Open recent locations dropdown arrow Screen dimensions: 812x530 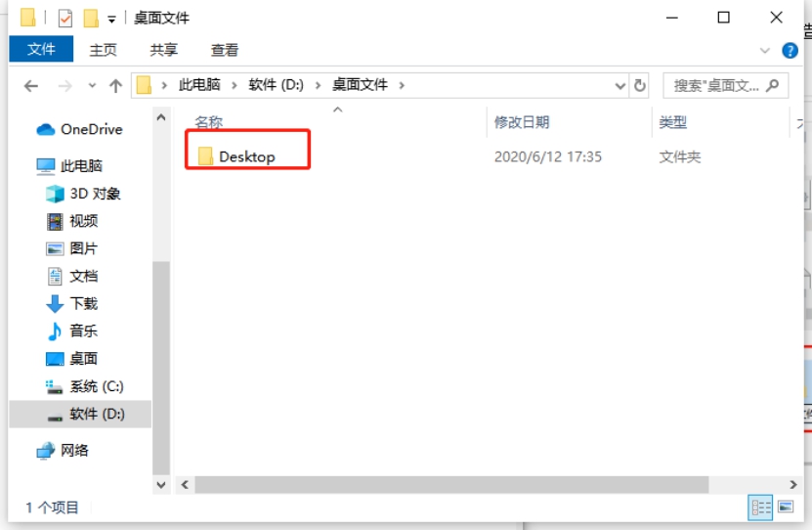tap(92, 85)
